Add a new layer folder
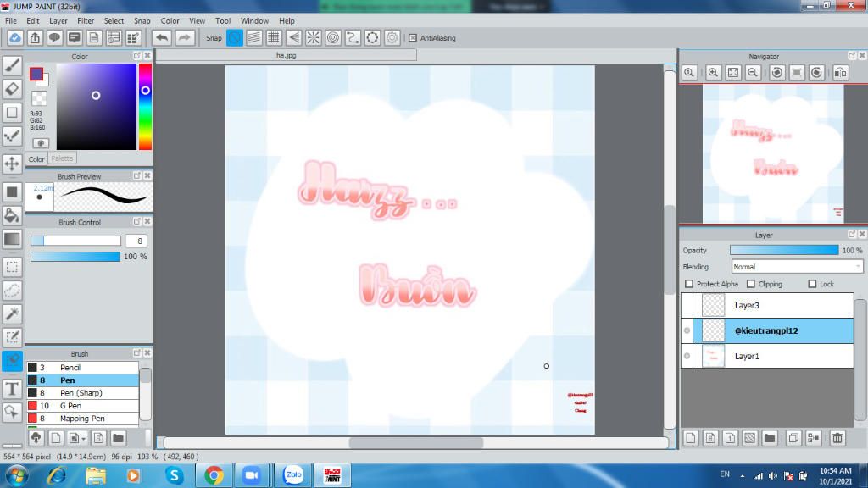The width and height of the screenshot is (868, 488). tap(770, 438)
